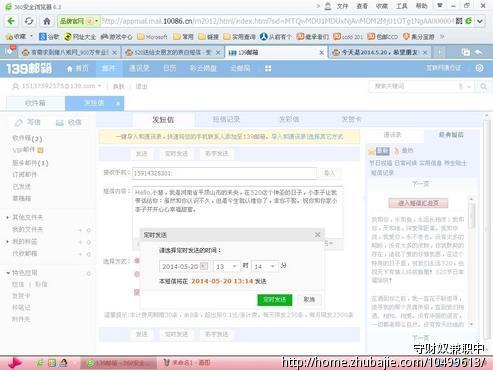Click the 2014-05-20 date field
Image resolution: width=493 pixels, height=370 pixels.
point(184,266)
